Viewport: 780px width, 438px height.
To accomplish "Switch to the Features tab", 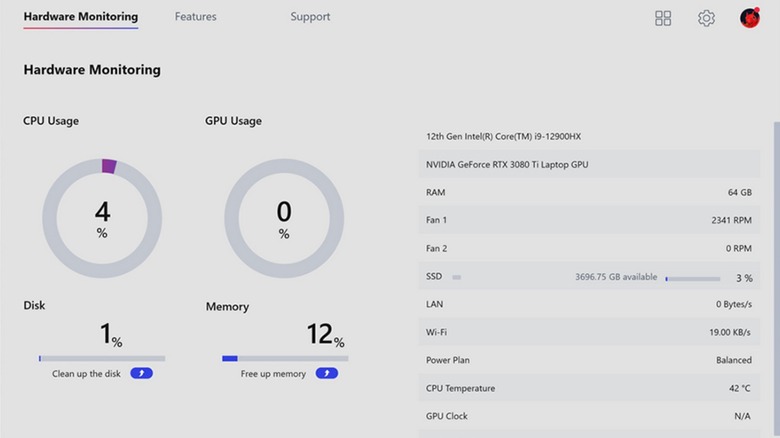I will [x=195, y=17].
